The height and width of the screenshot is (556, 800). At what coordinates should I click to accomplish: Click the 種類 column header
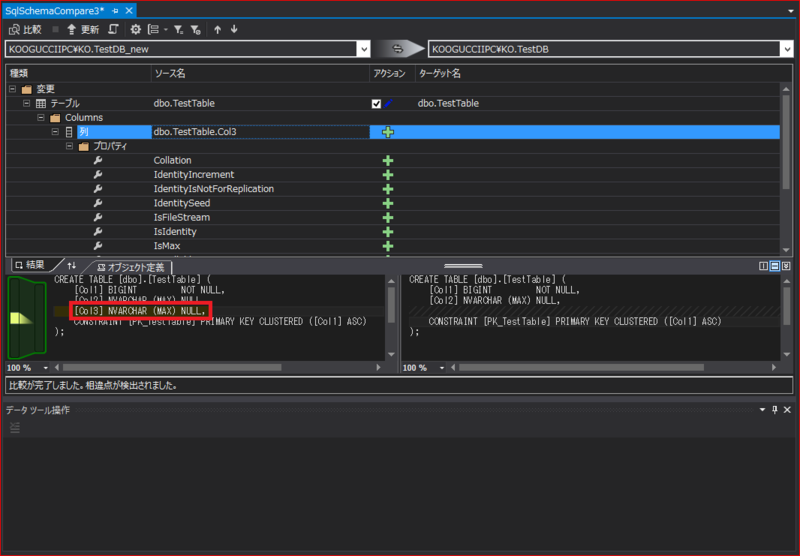(x=78, y=73)
